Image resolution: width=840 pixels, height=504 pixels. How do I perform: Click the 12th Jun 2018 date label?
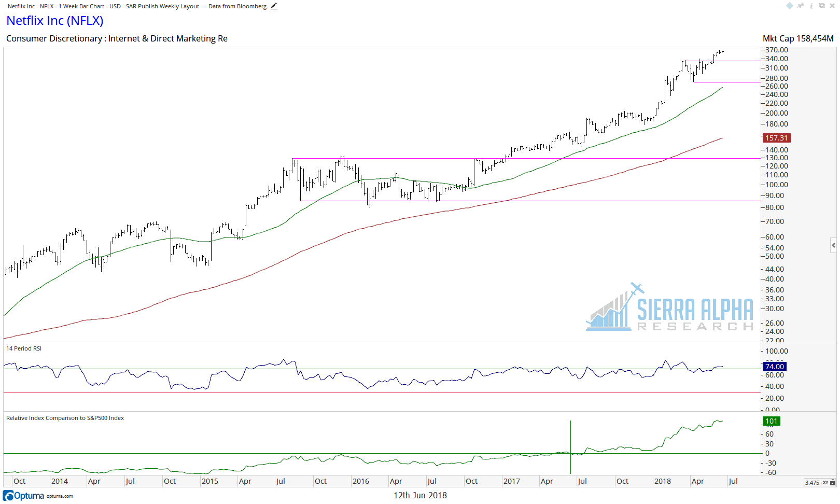pyautogui.click(x=420, y=495)
